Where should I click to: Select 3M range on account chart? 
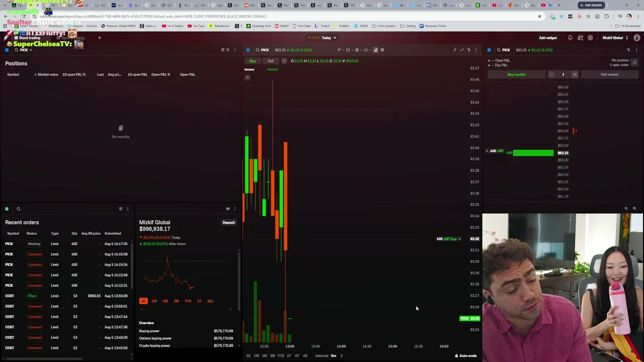(176, 301)
